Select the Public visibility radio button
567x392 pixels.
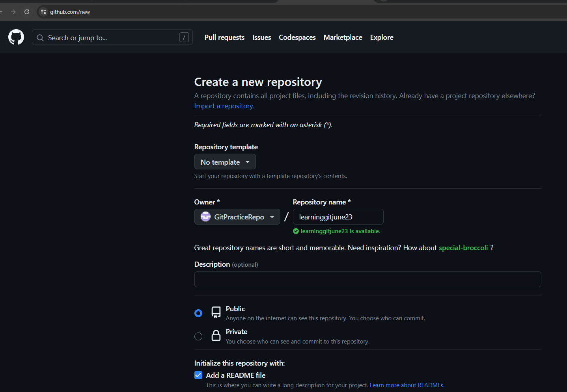pyautogui.click(x=198, y=313)
